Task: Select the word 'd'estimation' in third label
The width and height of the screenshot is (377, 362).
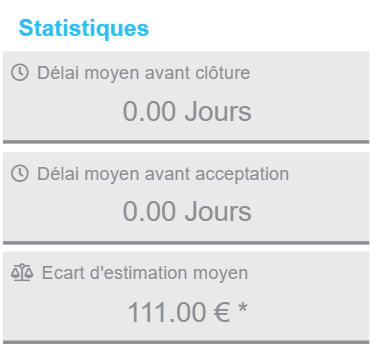Action: (135, 273)
